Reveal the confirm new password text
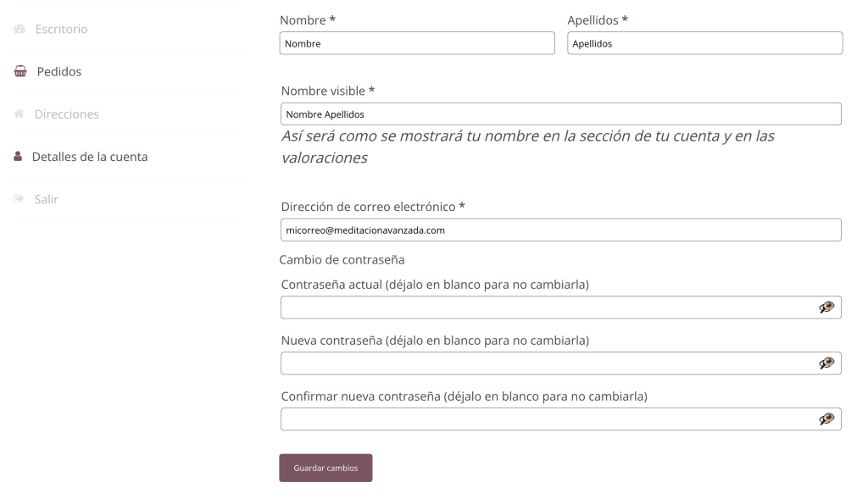The height and width of the screenshot is (499, 868). click(x=826, y=419)
